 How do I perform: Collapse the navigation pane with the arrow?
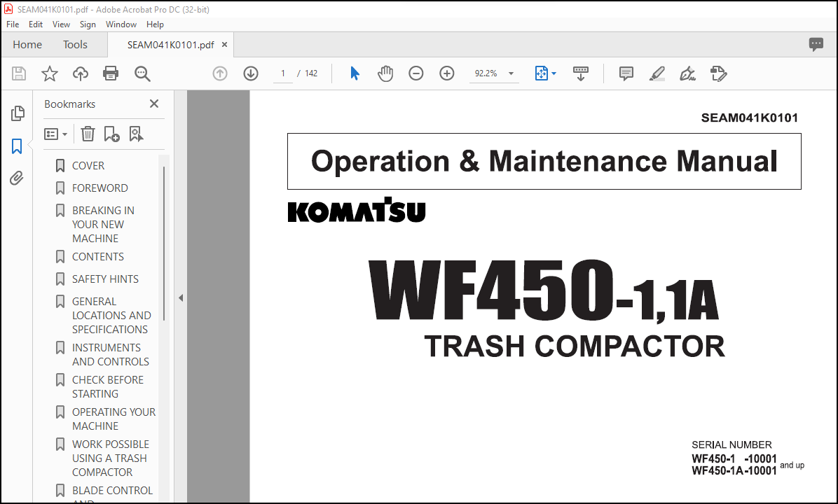coord(181,297)
